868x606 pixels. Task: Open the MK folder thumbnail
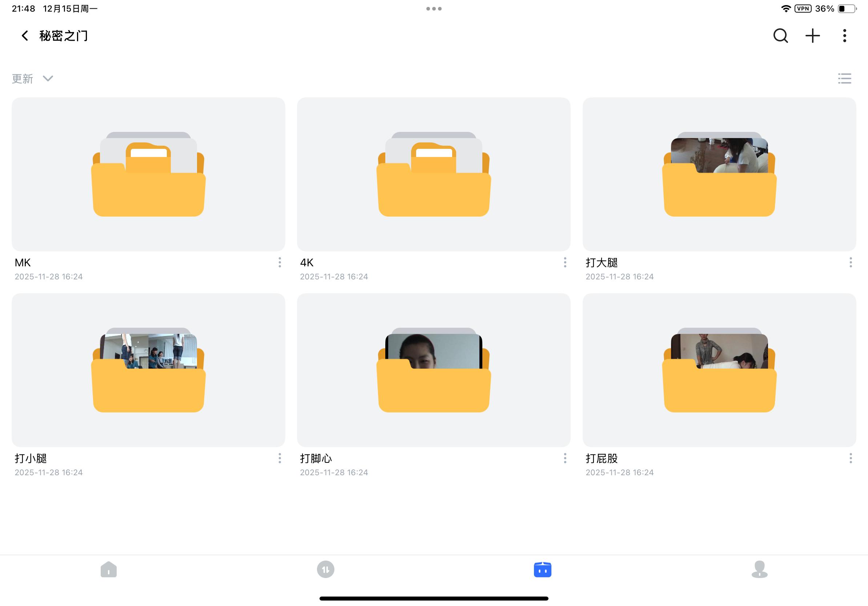click(148, 174)
